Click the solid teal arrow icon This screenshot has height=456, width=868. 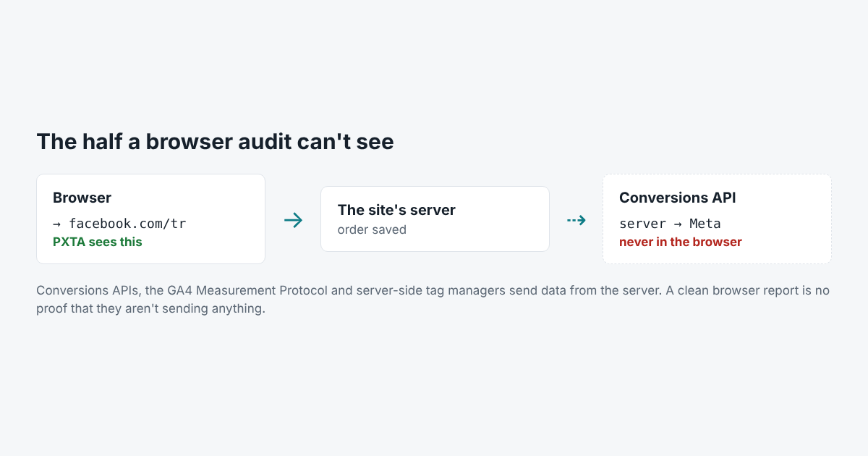[x=293, y=220]
